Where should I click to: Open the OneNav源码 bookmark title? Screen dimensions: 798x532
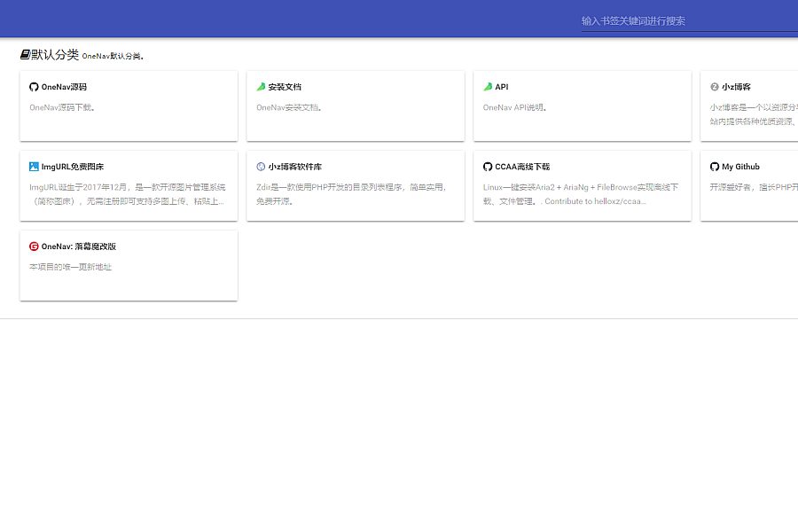(x=64, y=87)
